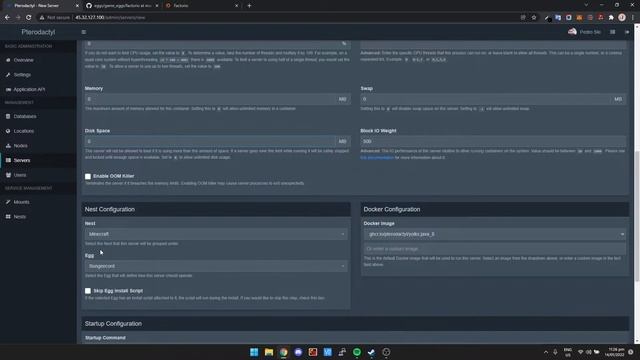Screen dimensions: 640x360
Task: Click the Disk Space input field
Action: coord(210,142)
